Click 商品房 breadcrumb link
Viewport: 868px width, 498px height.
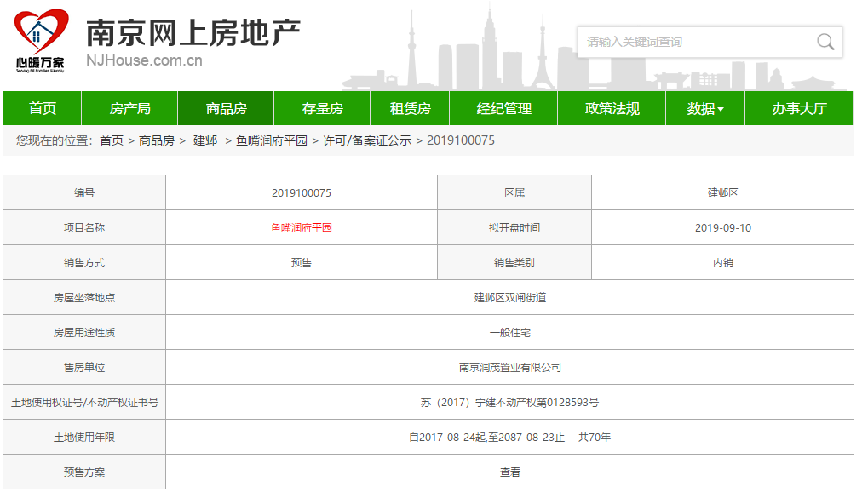tap(157, 140)
